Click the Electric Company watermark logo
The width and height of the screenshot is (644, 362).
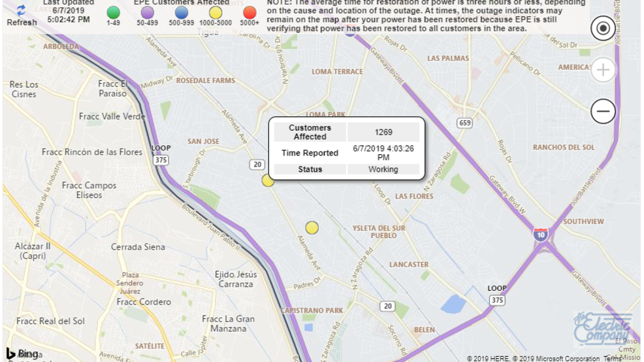pyautogui.click(x=602, y=330)
